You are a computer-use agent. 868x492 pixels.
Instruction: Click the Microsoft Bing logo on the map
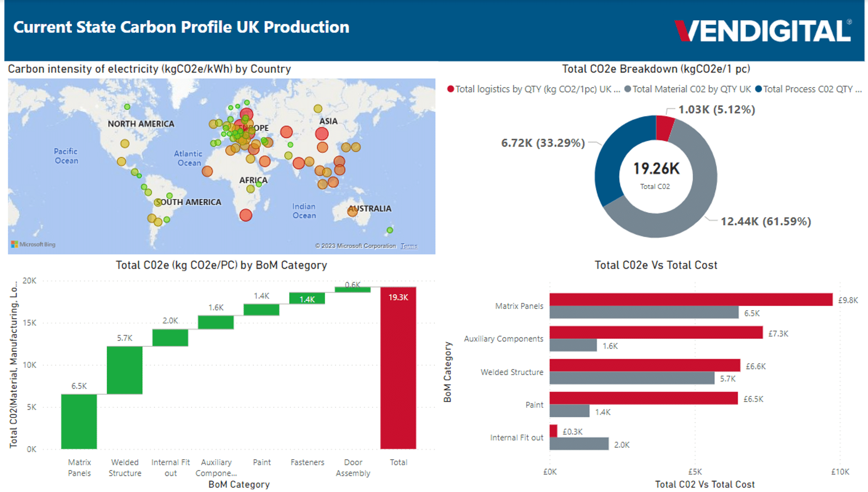pyautogui.click(x=33, y=244)
